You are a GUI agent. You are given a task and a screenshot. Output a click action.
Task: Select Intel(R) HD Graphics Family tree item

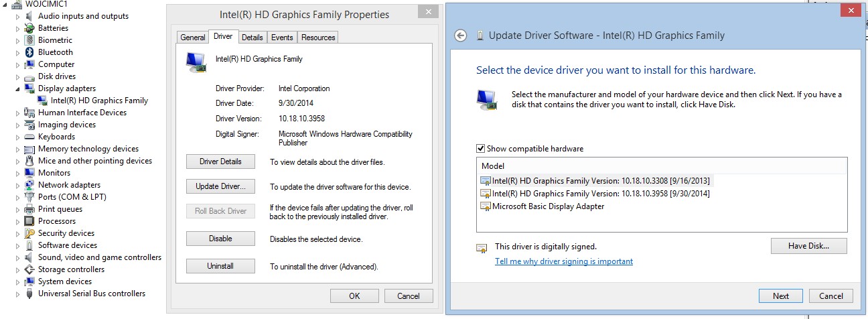click(x=99, y=101)
